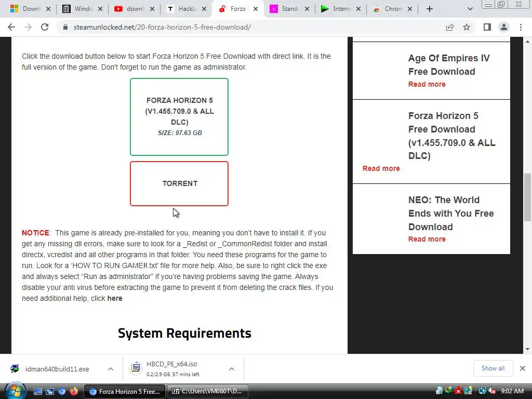
Task: Close the HackL tab
Action: pyautogui.click(x=204, y=9)
